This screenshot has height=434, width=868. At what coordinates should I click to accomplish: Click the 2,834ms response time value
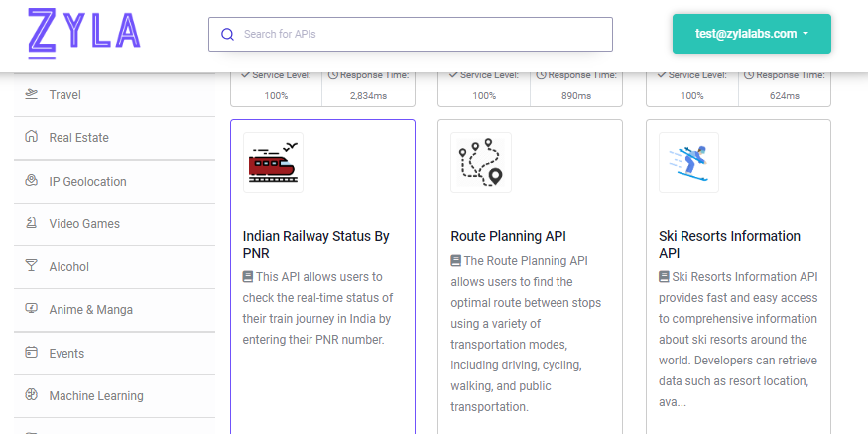[368, 96]
